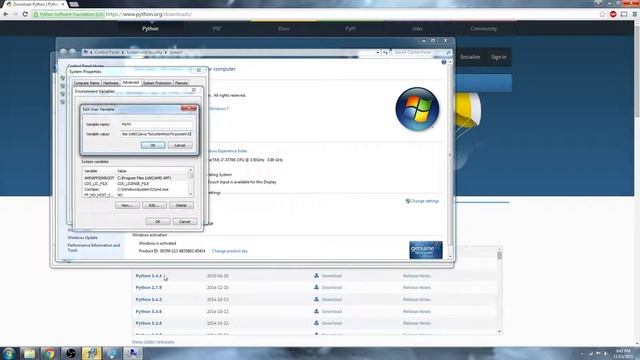Open Windows Update in System sidebar
Viewport: 640px width, 360px height.
82,238
